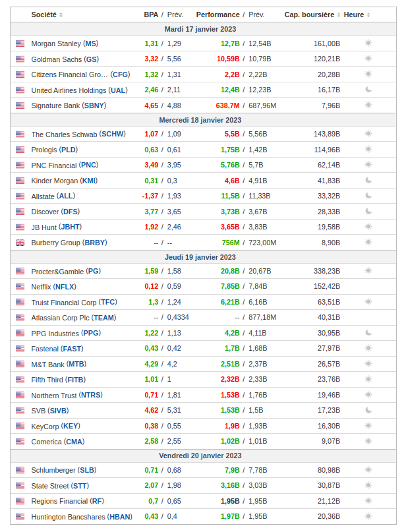Click the moon icon in United Airlines row
This screenshot has height=532, width=404.
coord(368,90)
